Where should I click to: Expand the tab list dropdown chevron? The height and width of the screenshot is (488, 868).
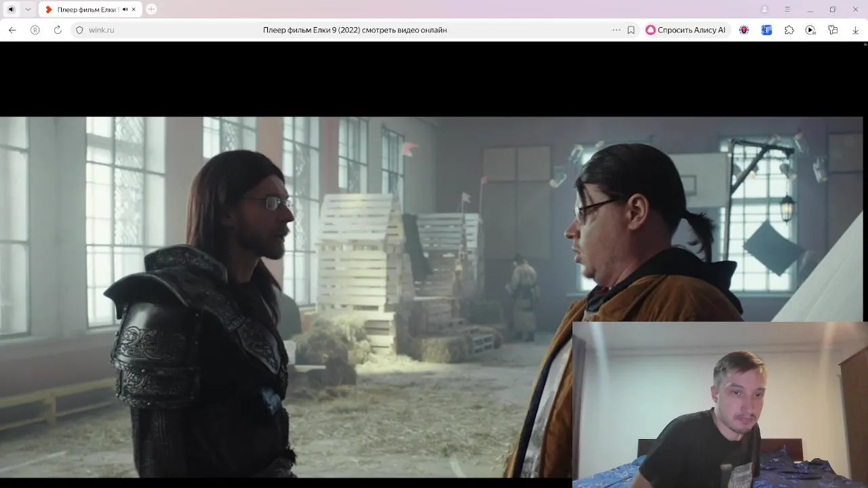[x=28, y=9]
